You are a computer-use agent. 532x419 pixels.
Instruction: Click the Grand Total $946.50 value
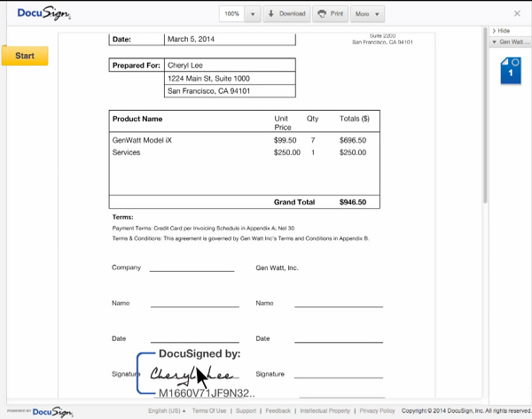353,202
